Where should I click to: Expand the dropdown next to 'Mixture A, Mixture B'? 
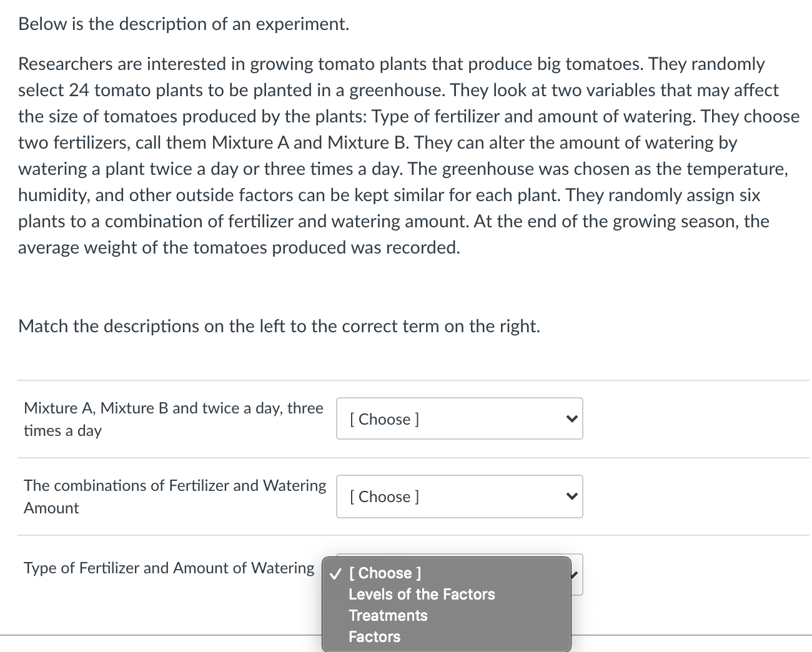[459, 418]
